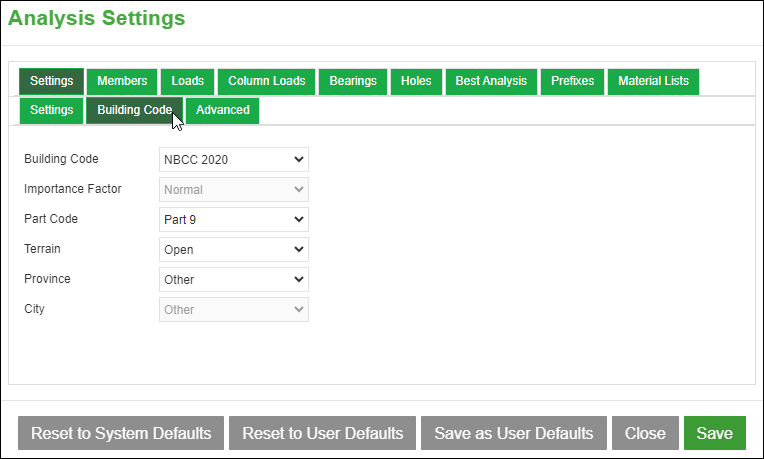
Task: Open the Material Lists tab
Action: click(x=653, y=81)
